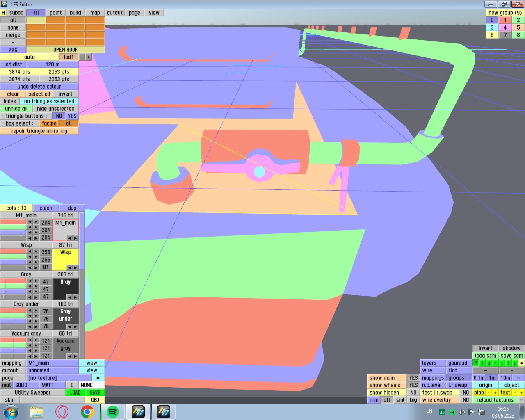Decrease the lod level with minus
The height and width of the screenshot is (420, 525).
[82, 57]
